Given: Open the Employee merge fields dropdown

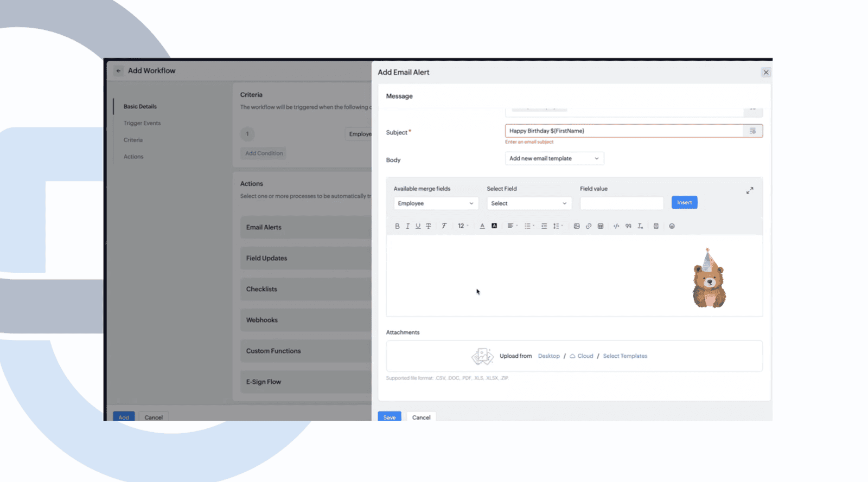Looking at the screenshot, I should [436, 203].
